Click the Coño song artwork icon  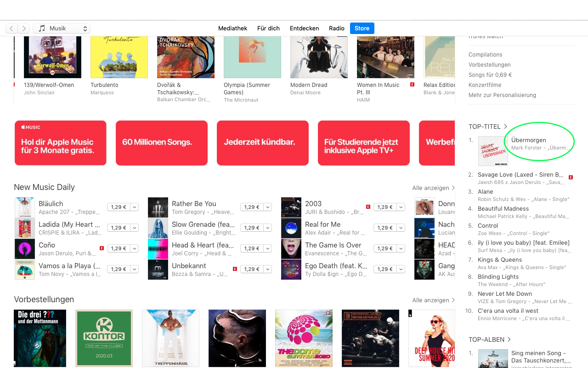pos(24,249)
